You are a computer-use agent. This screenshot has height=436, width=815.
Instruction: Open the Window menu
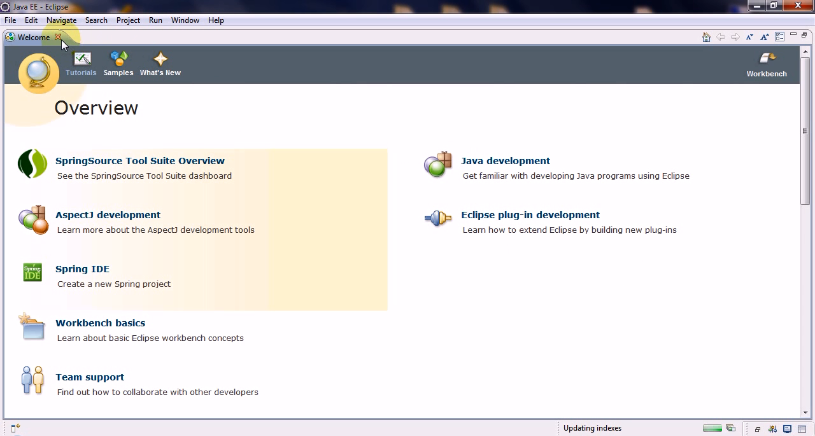point(185,20)
